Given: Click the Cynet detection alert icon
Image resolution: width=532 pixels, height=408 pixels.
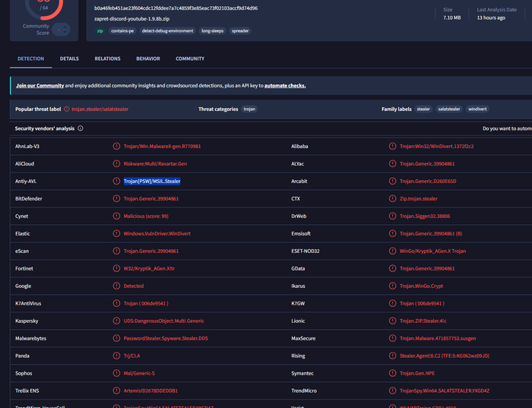Looking at the screenshot, I should 116,216.
